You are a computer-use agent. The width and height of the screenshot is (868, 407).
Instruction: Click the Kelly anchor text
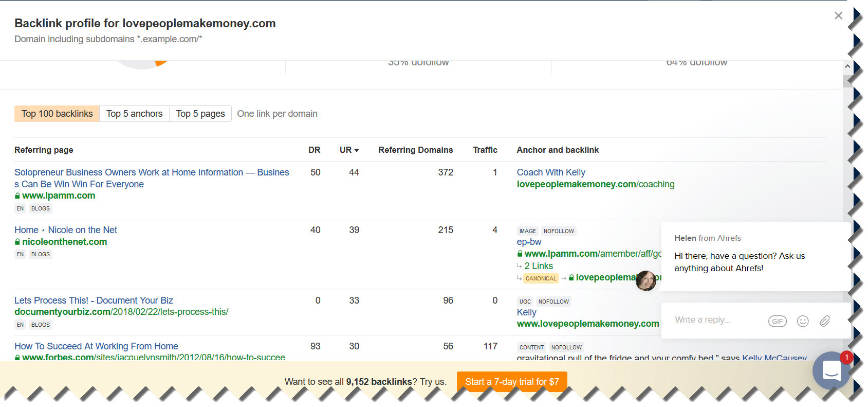[526, 312]
